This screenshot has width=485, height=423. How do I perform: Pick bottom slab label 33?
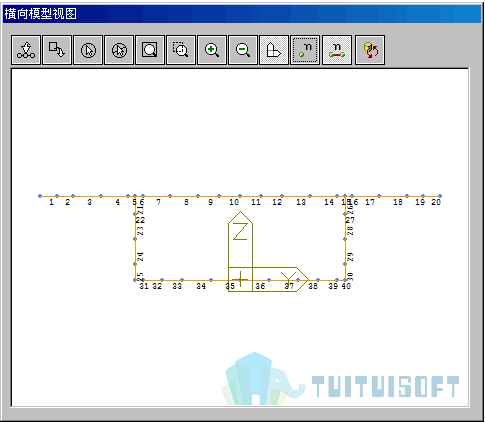coord(177,286)
